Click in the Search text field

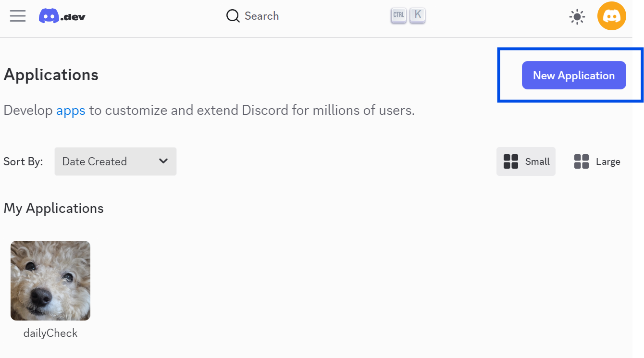point(261,16)
